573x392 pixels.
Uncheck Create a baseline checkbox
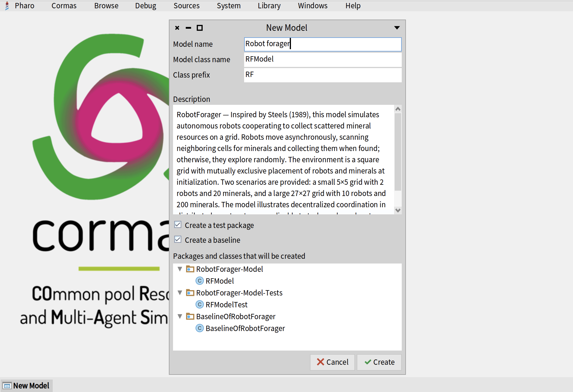tap(178, 240)
